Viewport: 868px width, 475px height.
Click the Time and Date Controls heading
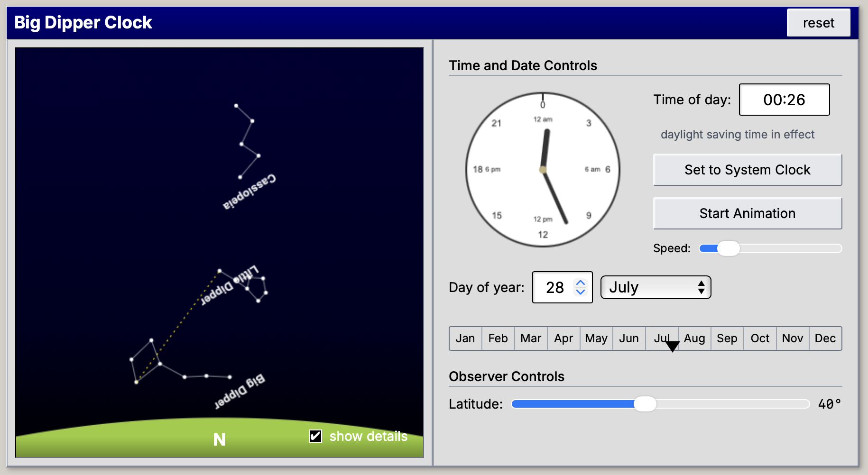tap(523, 65)
